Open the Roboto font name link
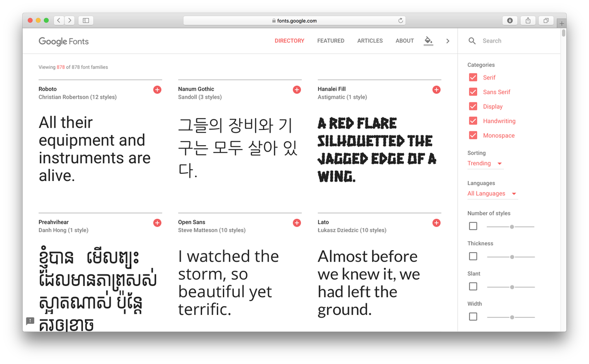Viewport: 589px width, 364px height. (48, 89)
